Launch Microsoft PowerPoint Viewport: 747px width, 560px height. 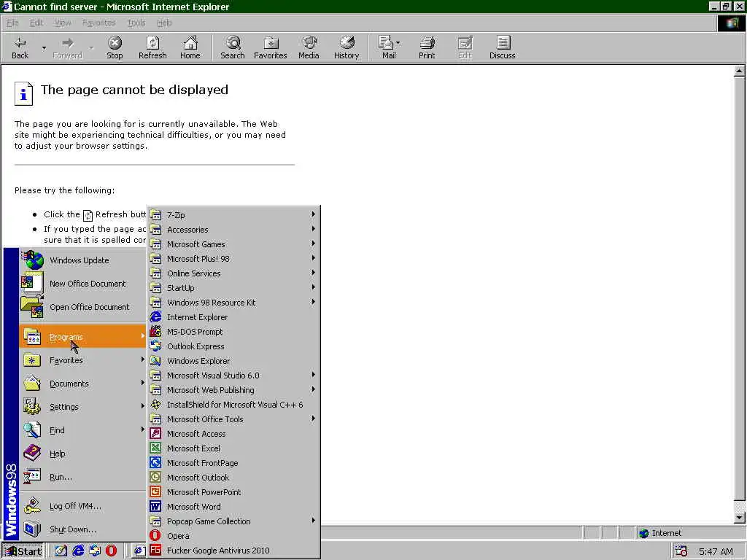(233, 492)
